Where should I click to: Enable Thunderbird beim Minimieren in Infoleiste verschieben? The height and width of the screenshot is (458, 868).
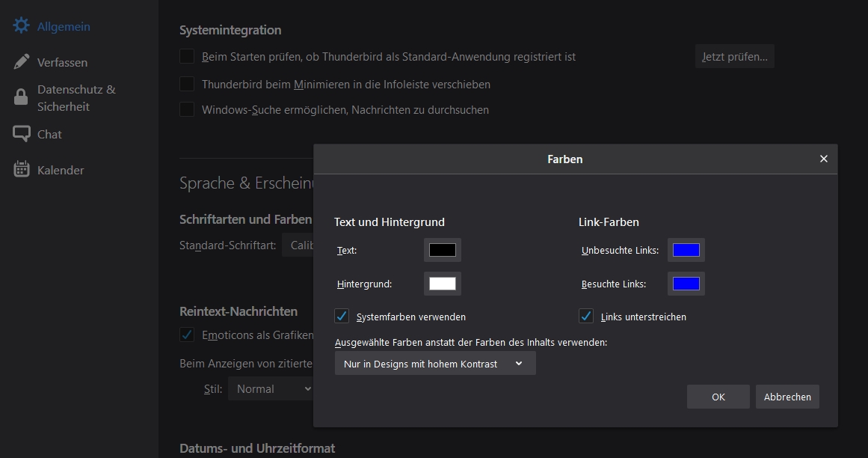[x=187, y=85]
